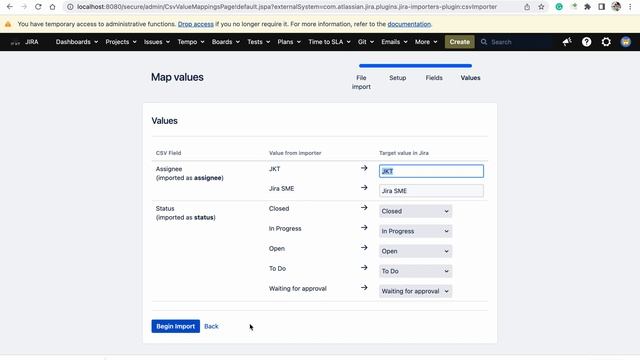Image resolution: width=640 pixels, height=360 pixels.
Task: Bookmark this page with the star
Action: tap(541, 7)
